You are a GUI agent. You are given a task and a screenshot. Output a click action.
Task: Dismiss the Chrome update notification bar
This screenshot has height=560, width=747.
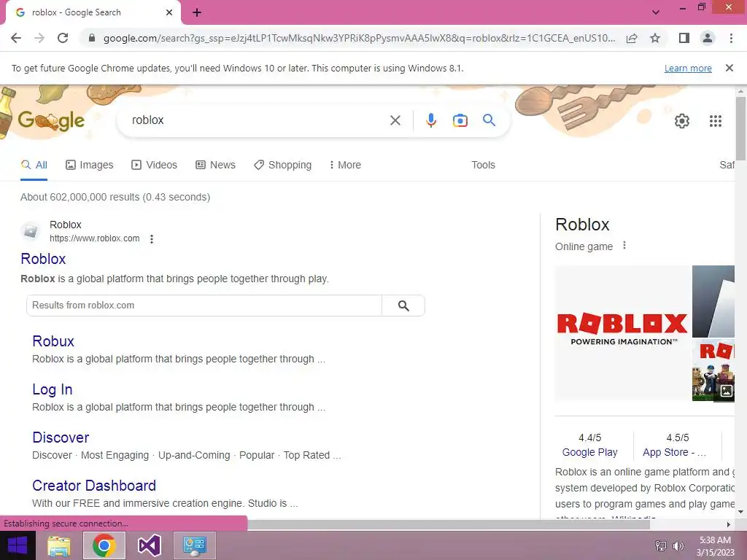(x=729, y=68)
